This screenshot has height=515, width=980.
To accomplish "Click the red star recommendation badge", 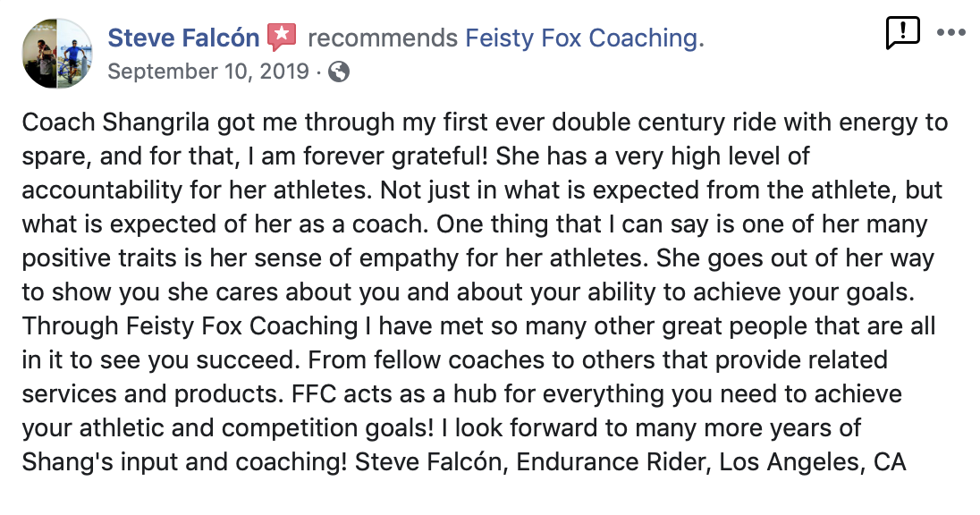I will click(282, 37).
